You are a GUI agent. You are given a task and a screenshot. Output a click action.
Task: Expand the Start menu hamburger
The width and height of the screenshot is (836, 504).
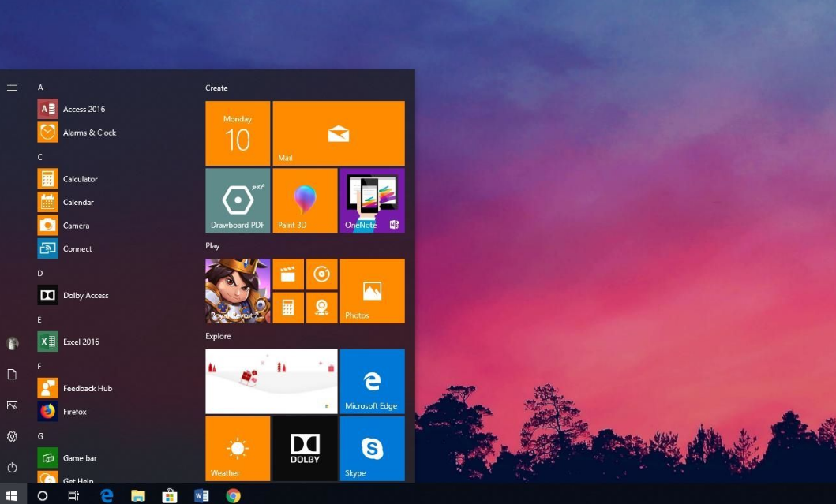point(12,88)
